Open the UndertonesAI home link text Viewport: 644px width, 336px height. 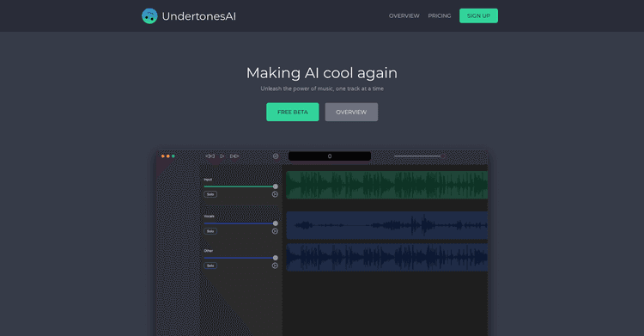tap(199, 16)
